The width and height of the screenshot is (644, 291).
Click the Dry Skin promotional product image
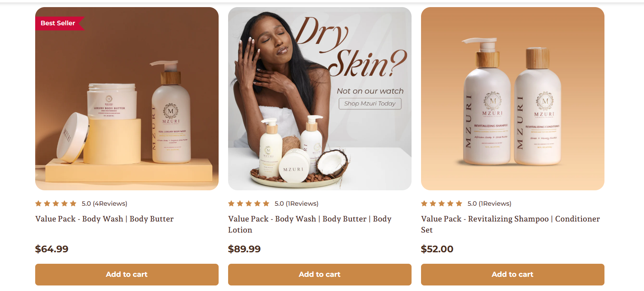[320, 99]
